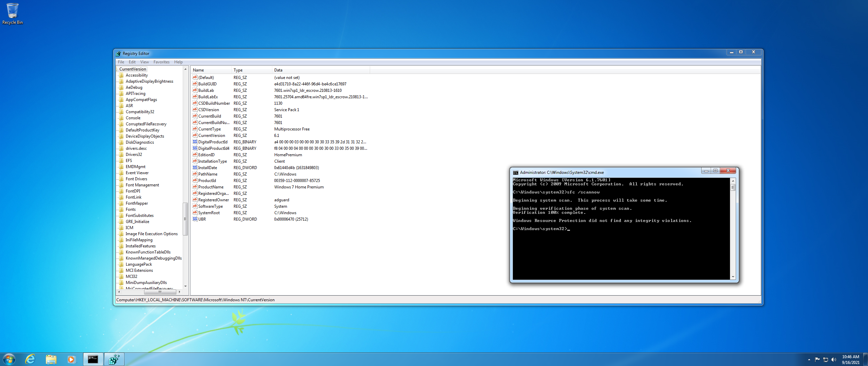Image resolution: width=868 pixels, height=366 pixels.
Task: Select the DefaultProductKey key
Action: (x=142, y=130)
